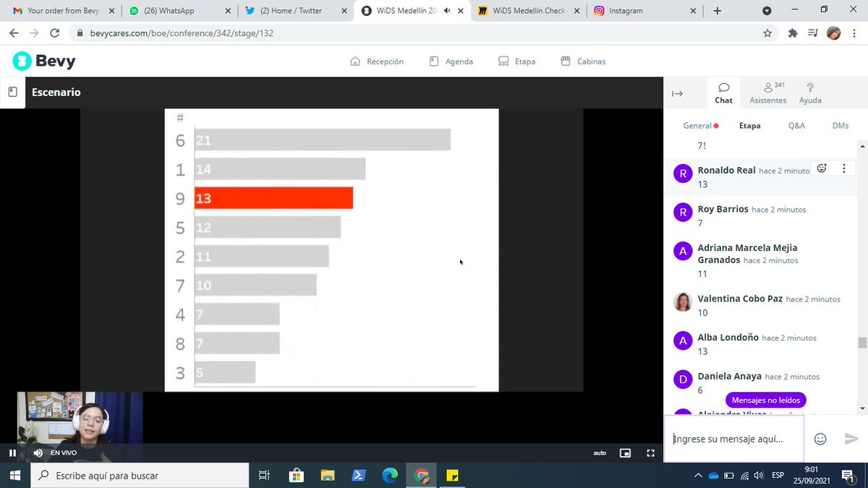Open Microsoft Edge from taskbar
Screen dimensions: 868x488
pyautogui.click(x=390, y=475)
